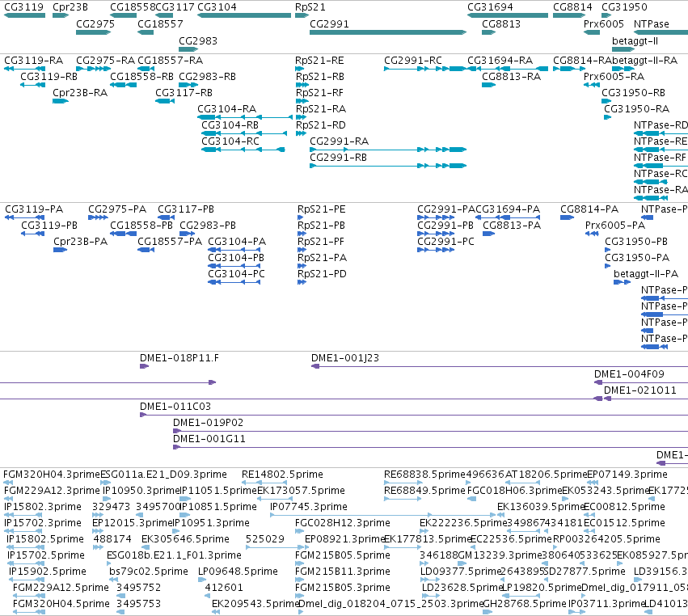The width and height of the screenshot is (688, 616).
Task: Select EST GH28768.5prime
Action: click(x=525, y=604)
